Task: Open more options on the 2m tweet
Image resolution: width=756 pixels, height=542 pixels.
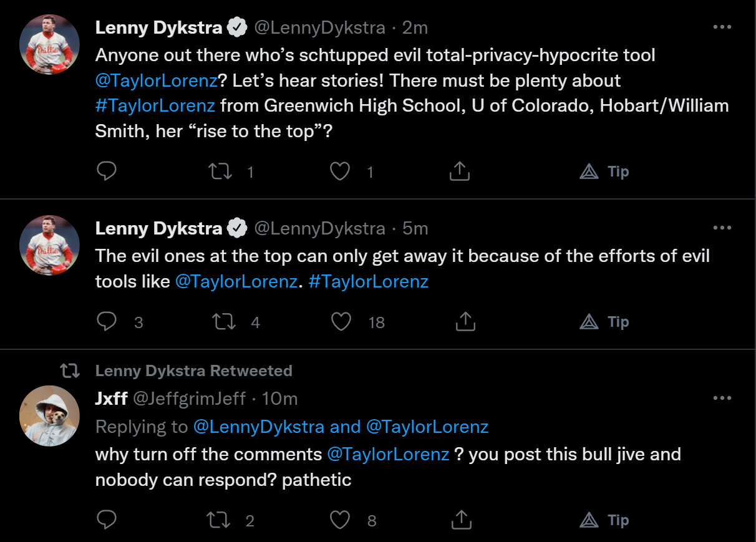Action: click(722, 27)
